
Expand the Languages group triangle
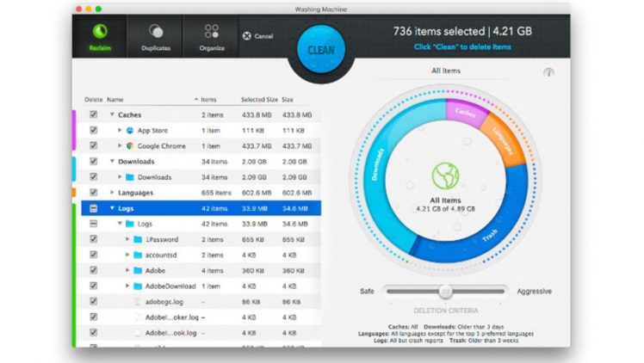pos(112,193)
